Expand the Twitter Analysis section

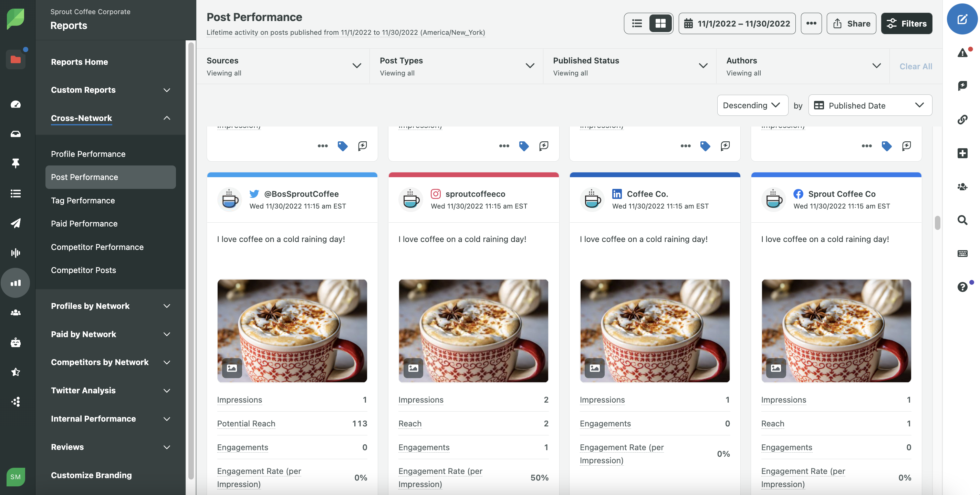tap(110, 390)
